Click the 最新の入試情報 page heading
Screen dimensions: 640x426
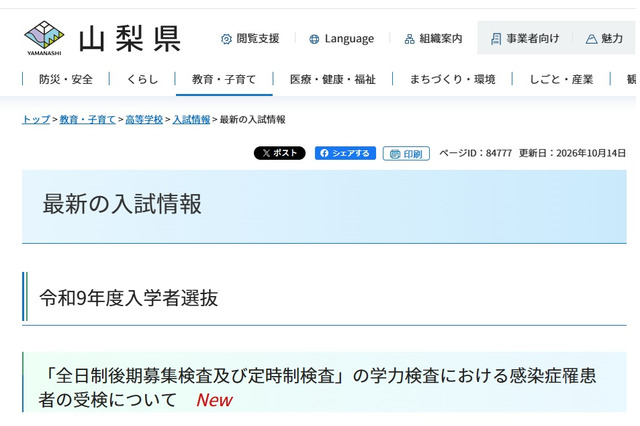point(122,204)
